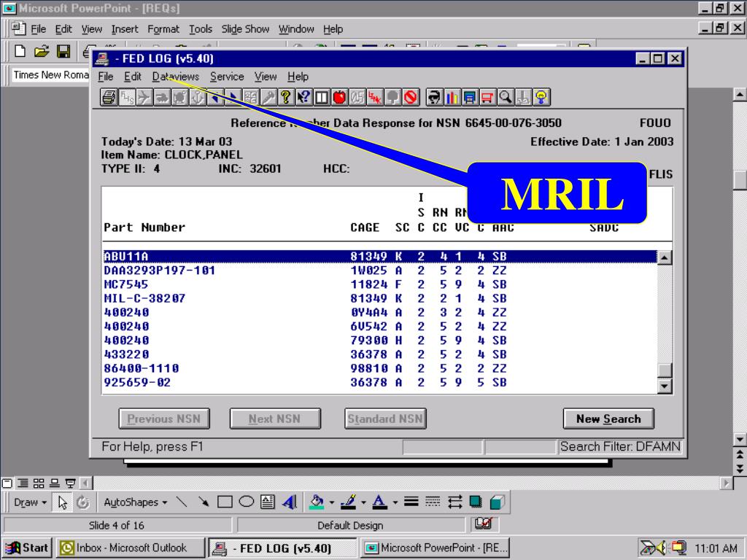Click the two-column split view icon
Screen dimensions: 747x560
321,97
